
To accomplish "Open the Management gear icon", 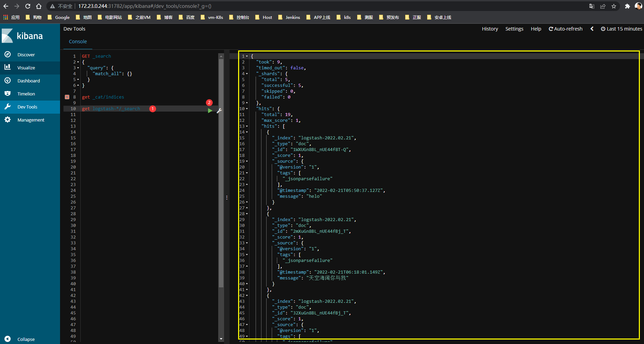I will point(8,119).
